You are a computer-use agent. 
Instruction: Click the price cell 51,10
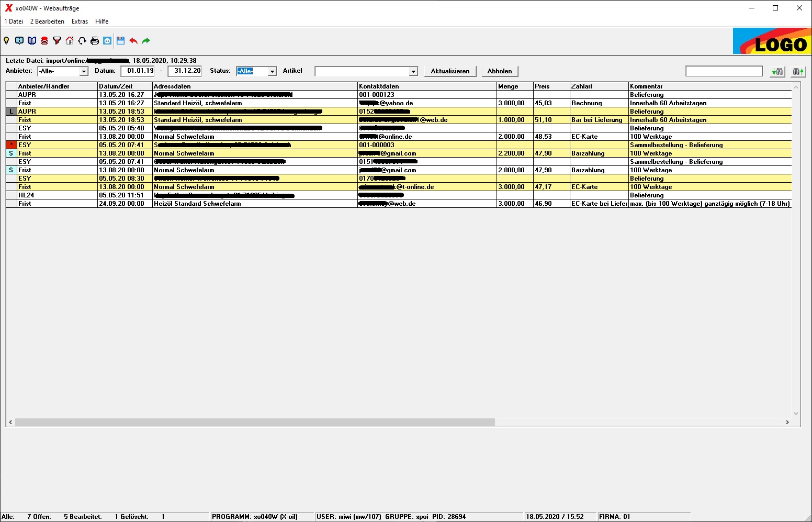(551, 120)
